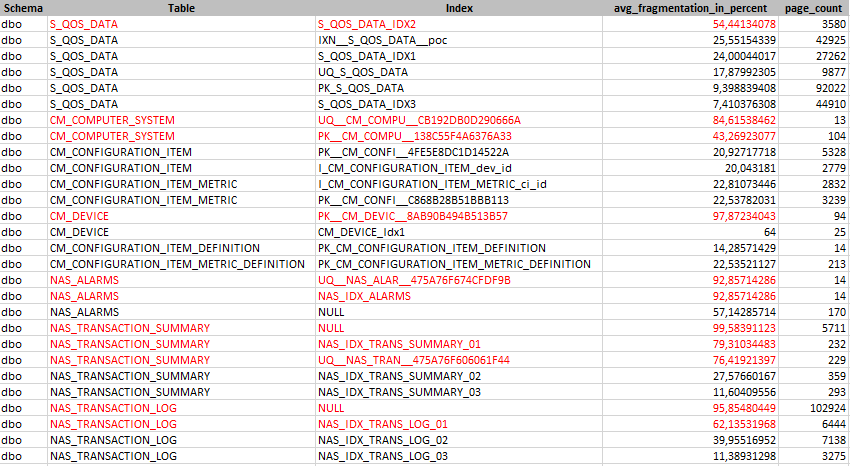Select index cell PK_CM_CONFIGURATION_ITEM_DEFINITION
850x466 pixels.
pos(459,248)
